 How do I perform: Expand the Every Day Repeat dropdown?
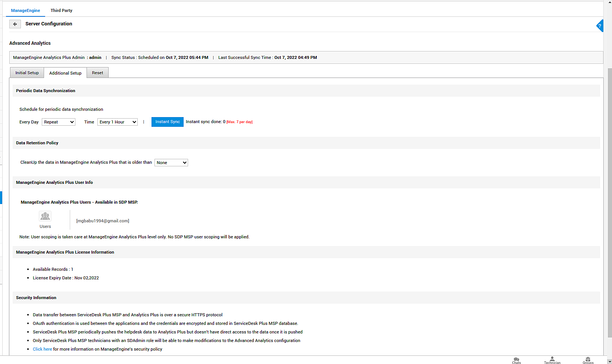[x=59, y=122]
